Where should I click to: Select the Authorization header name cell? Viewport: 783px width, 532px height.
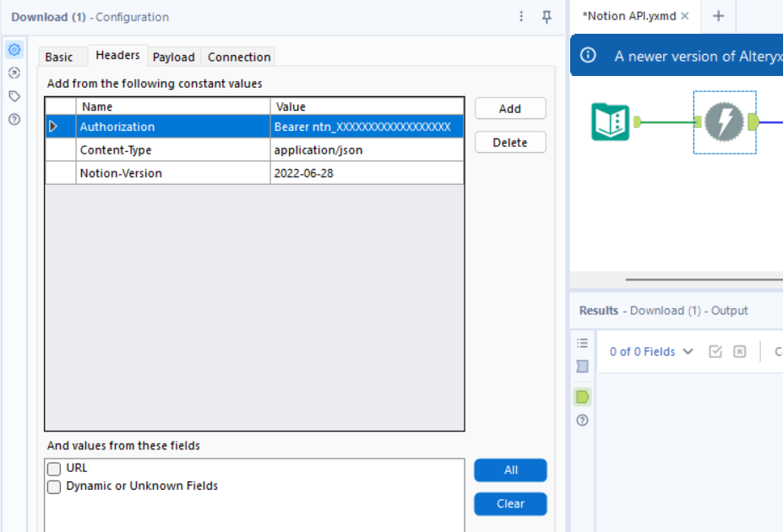(x=173, y=127)
